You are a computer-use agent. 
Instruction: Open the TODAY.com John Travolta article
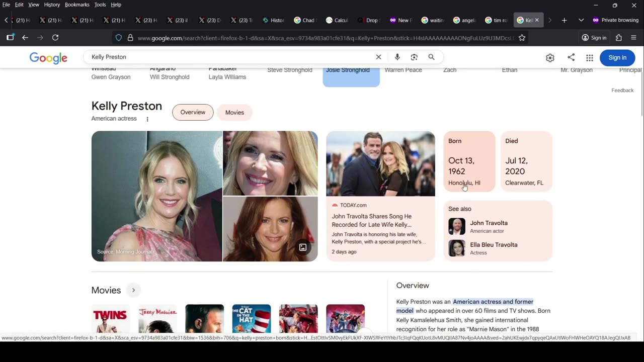[371, 220]
